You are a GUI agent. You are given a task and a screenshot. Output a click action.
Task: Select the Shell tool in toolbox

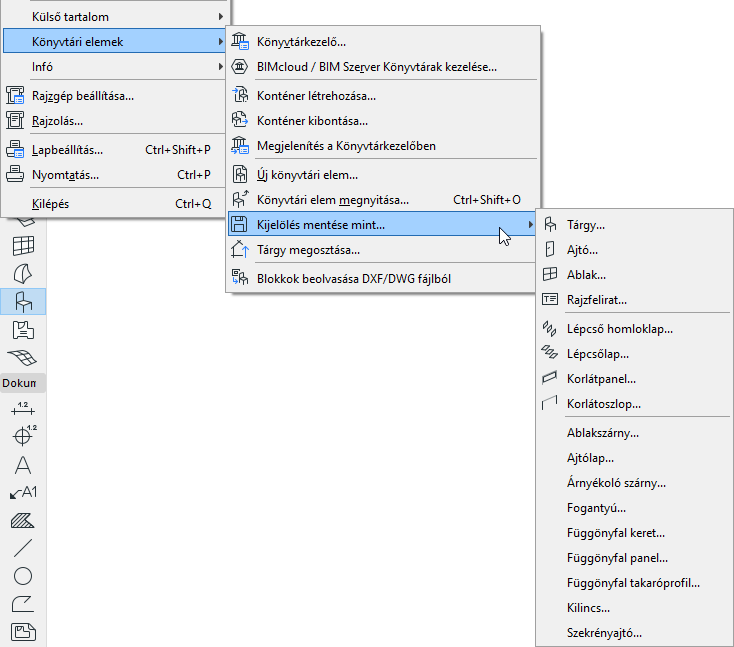(23, 274)
